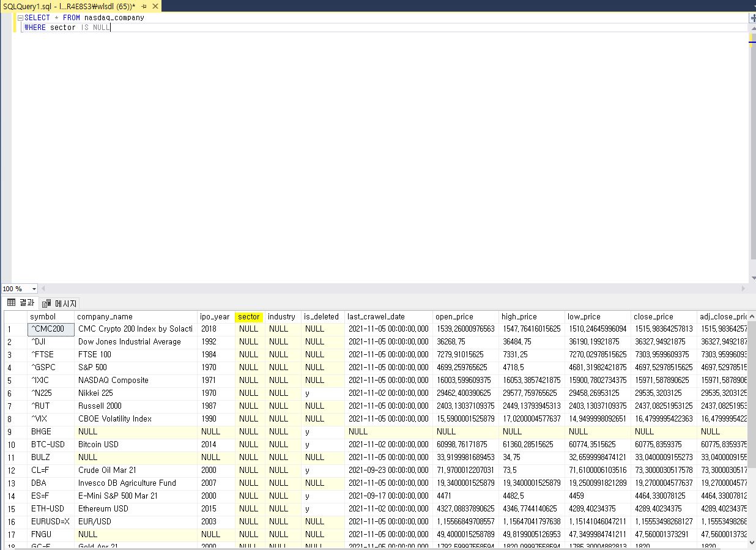Click the 'S&P 500' company cell

136,368
